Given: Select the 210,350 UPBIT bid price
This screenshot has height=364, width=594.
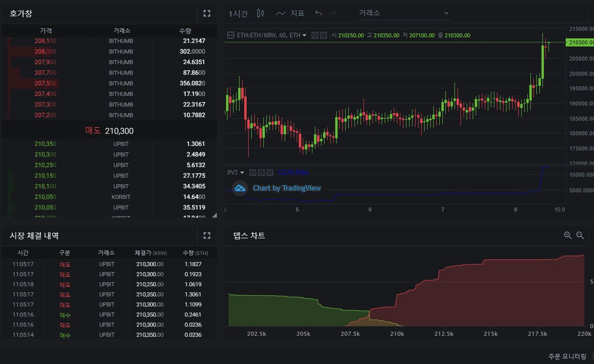Looking at the screenshot, I should click(45, 144).
